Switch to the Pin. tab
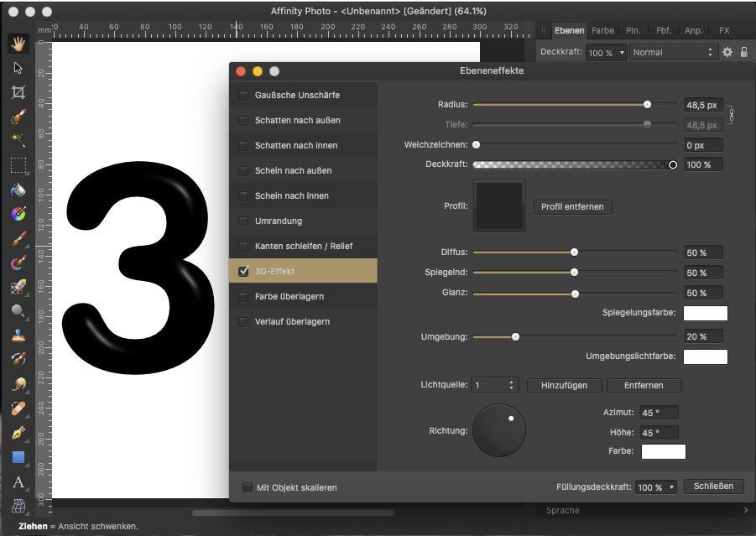 [x=633, y=30]
